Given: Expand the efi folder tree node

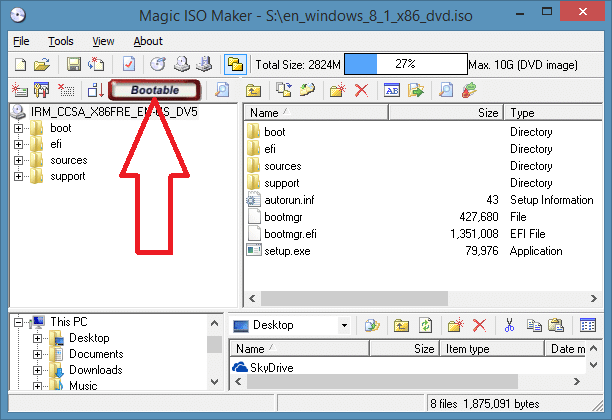Looking at the screenshot, I should 18,144.
